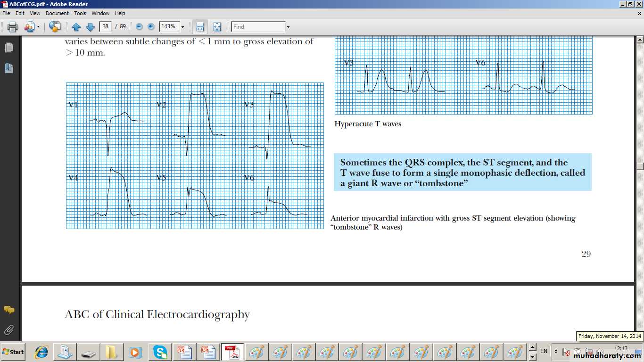
Task: Click the page number input field
Action: pos(105,27)
